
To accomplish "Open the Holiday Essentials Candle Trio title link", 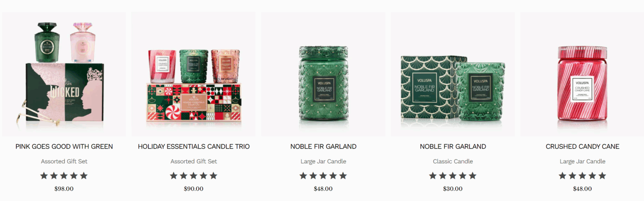I will tap(194, 146).
